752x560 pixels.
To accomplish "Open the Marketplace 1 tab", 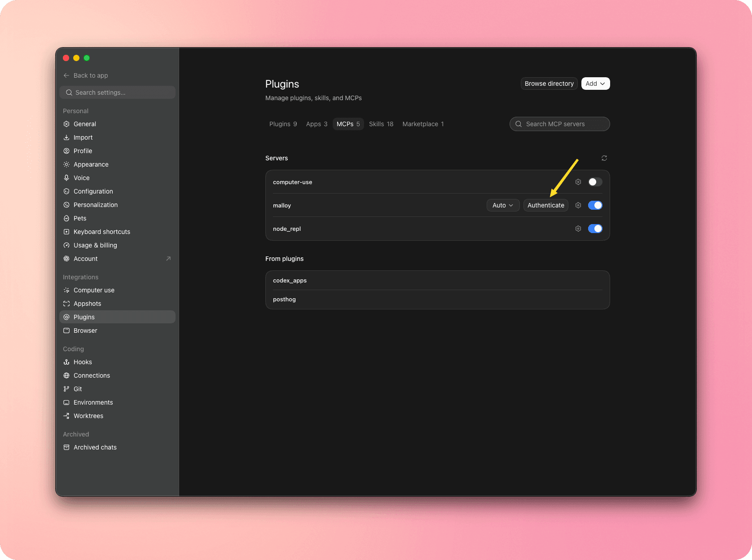I will click(x=423, y=124).
